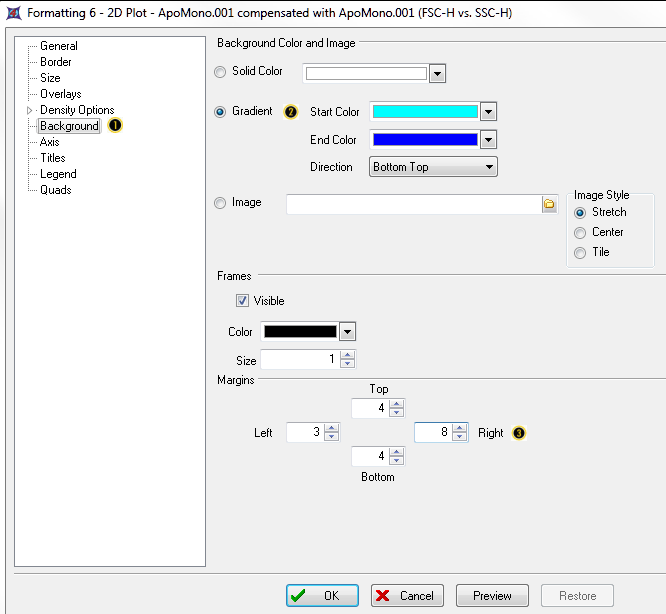
Task: Click the cyan Start Color swatch
Action: click(425, 112)
